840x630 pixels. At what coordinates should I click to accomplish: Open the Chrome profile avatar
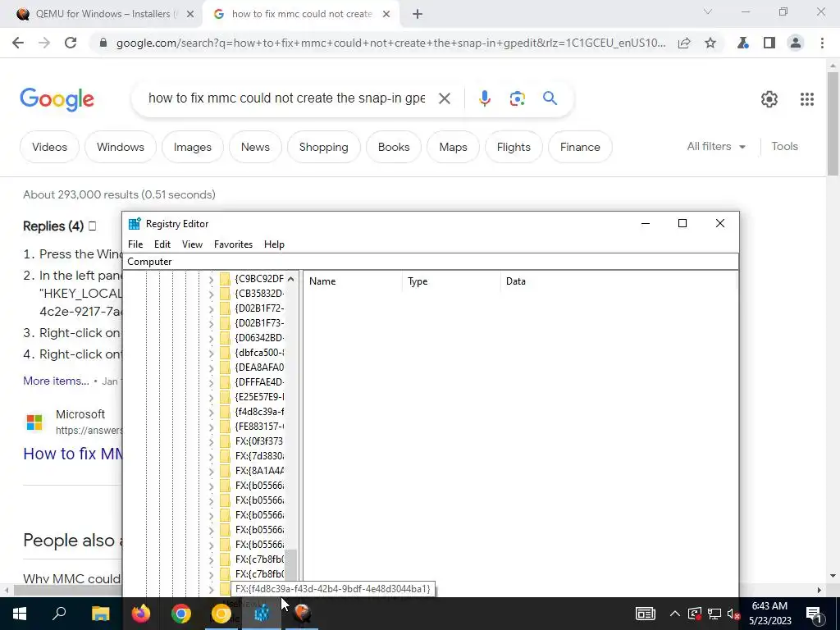coord(796,43)
